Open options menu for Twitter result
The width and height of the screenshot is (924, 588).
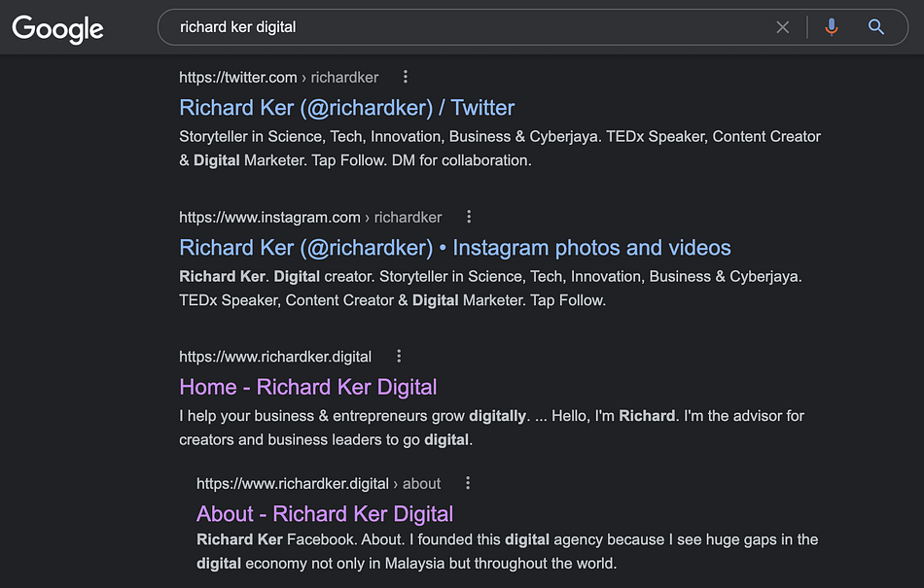406,77
